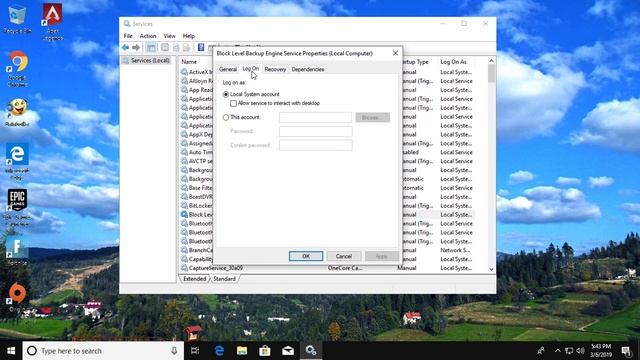Open File Explorer from the taskbar

click(242, 351)
